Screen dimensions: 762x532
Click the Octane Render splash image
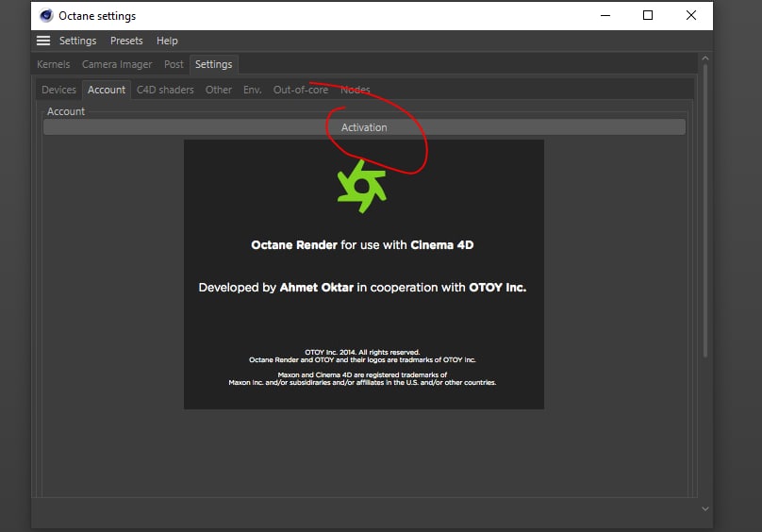(364, 274)
